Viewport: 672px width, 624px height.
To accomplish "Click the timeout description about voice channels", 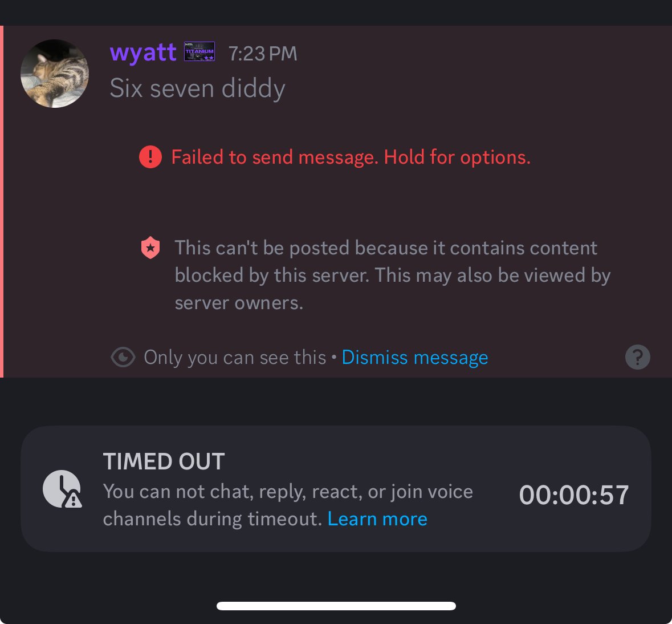I will click(288, 505).
